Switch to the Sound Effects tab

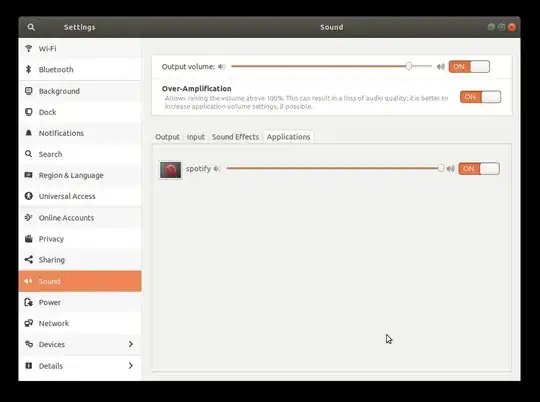(235, 137)
